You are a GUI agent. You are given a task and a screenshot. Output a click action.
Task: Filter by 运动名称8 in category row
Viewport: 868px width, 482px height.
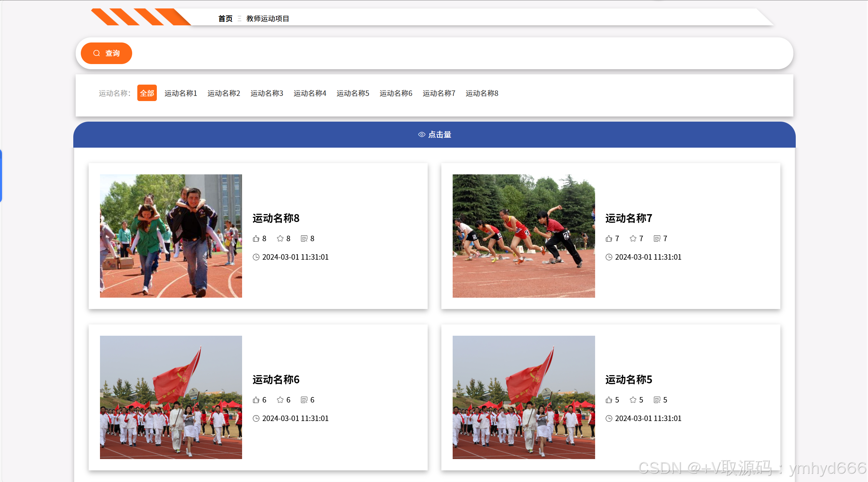[x=482, y=93]
